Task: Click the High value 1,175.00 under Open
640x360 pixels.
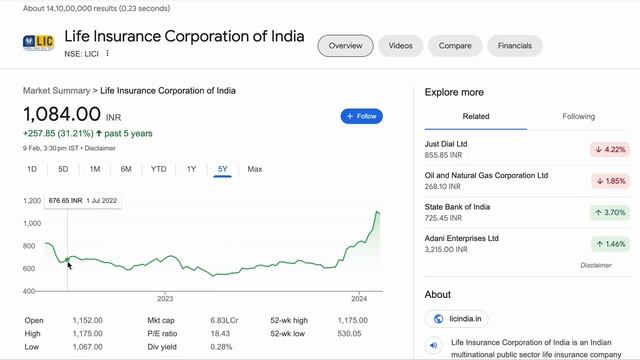Action: click(87, 333)
